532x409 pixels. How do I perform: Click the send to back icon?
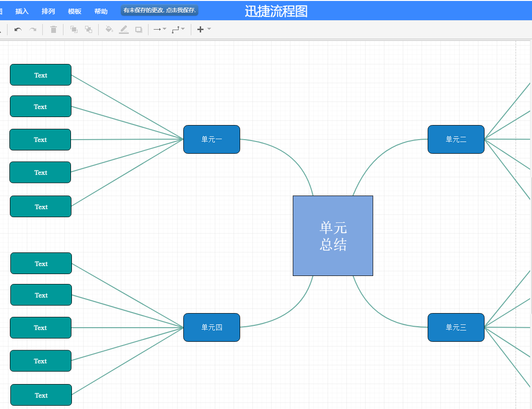point(88,30)
